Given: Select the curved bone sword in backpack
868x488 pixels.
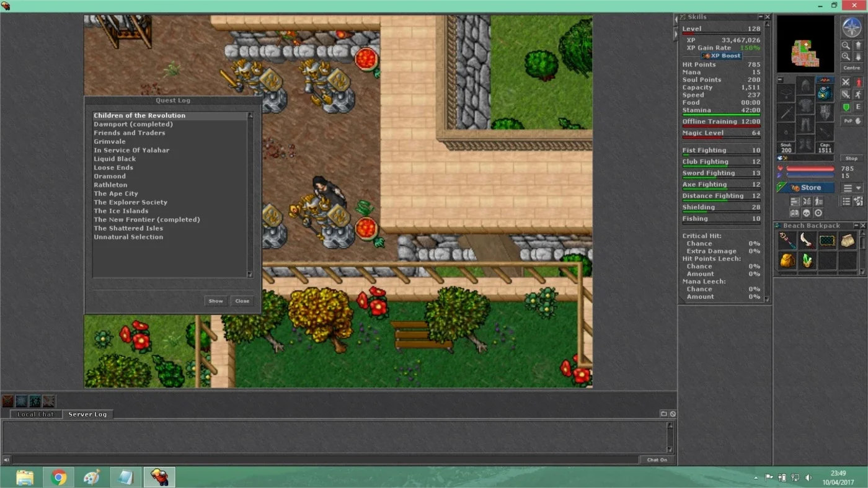Looking at the screenshot, I should (807, 241).
